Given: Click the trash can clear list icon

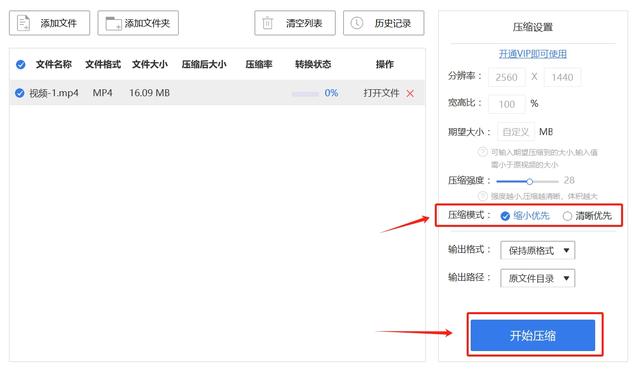Looking at the screenshot, I should tap(267, 23).
